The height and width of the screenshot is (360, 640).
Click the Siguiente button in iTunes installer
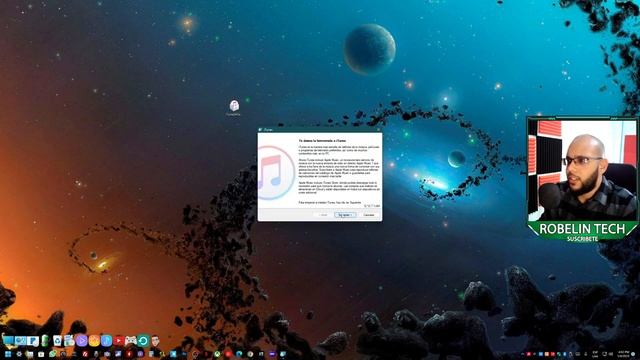(x=345, y=215)
